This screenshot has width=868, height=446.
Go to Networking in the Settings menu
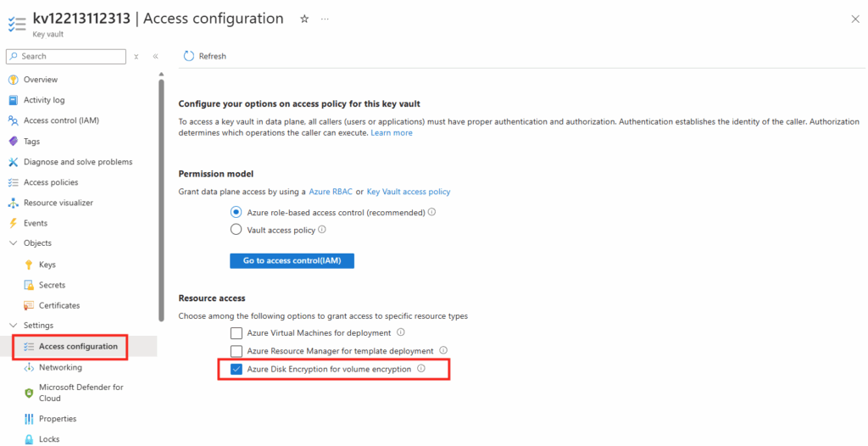60,367
